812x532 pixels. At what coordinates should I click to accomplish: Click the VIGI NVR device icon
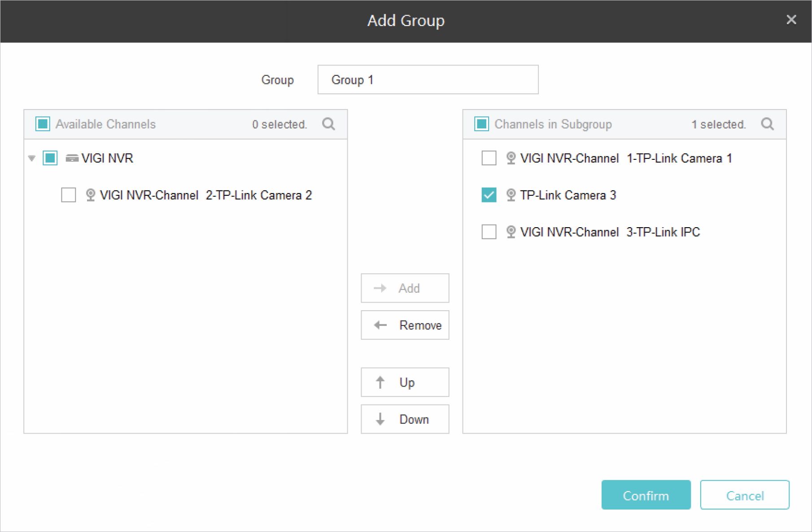click(72, 158)
